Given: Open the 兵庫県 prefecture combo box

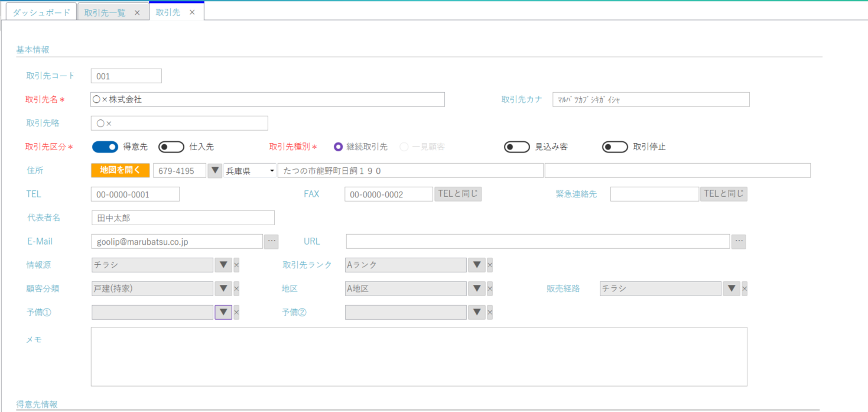Looking at the screenshot, I should (x=250, y=170).
